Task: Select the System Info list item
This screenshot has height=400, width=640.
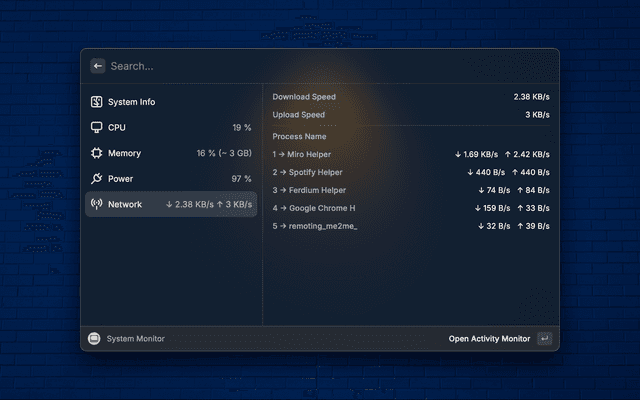Action: [170, 102]
